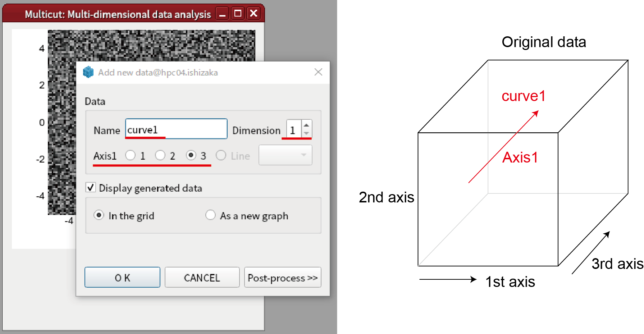Minimize the Multicut window

tap(222, 14)
